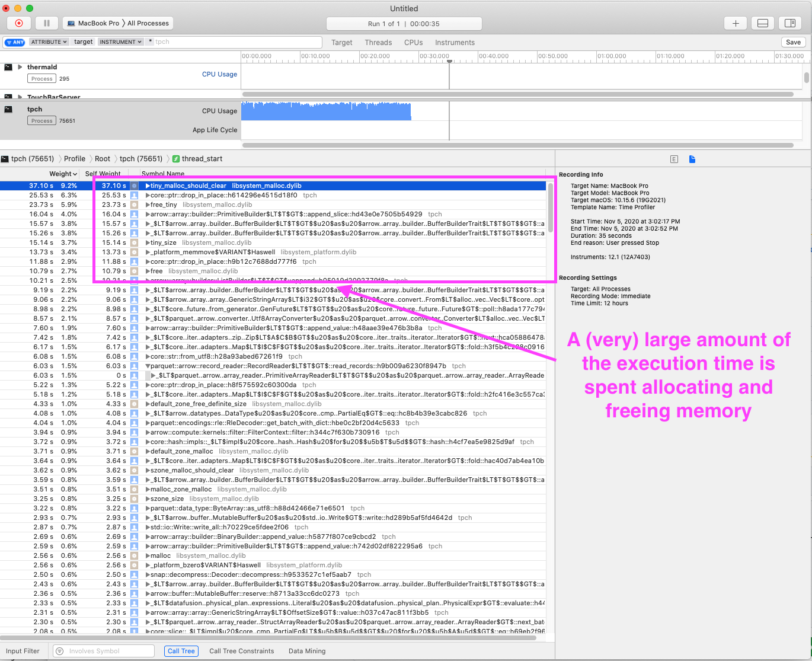Click library icon of _platform_bzero row

point(135,565)
